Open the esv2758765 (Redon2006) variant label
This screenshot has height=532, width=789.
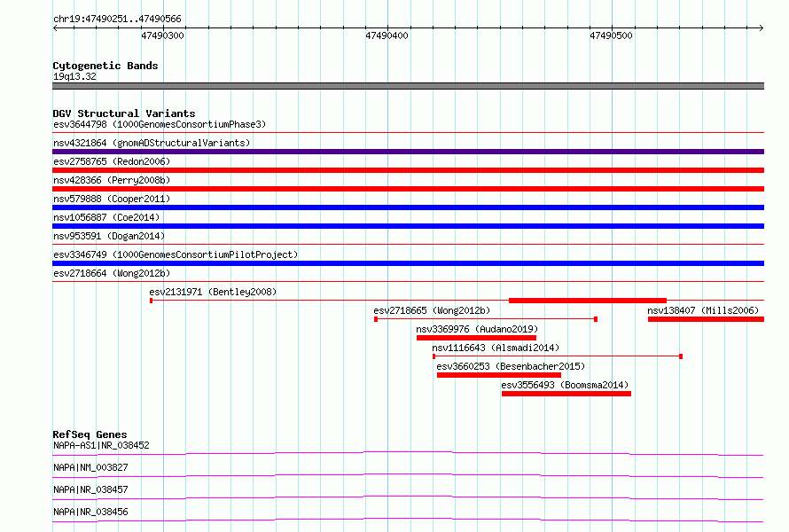point(112,161)
